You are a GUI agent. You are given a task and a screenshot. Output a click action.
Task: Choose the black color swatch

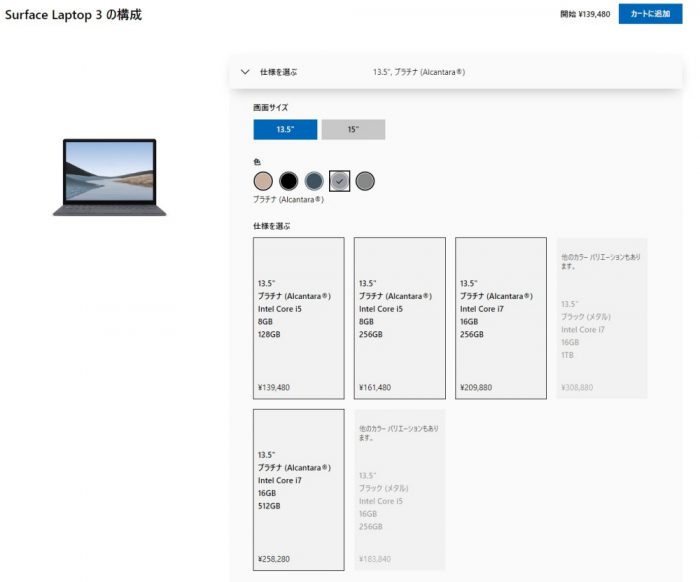(x=288, y=181)
